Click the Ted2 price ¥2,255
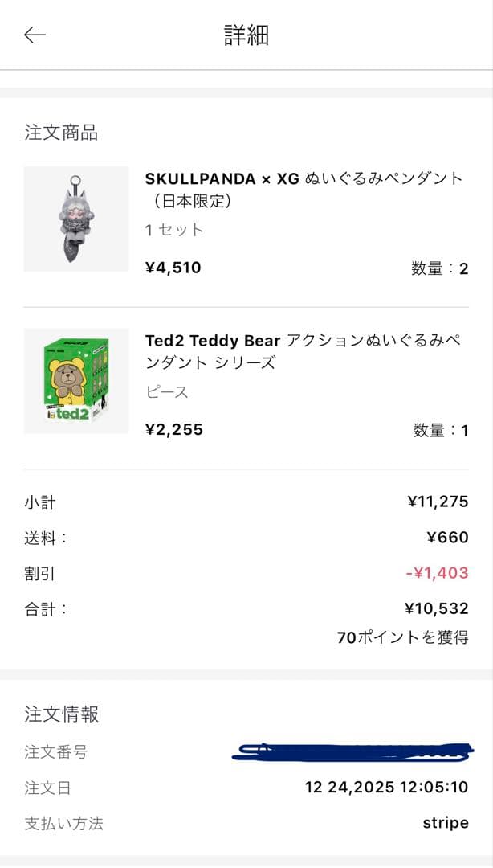The width and height of the screenshot is (493, 868). [x=173, y=429]
